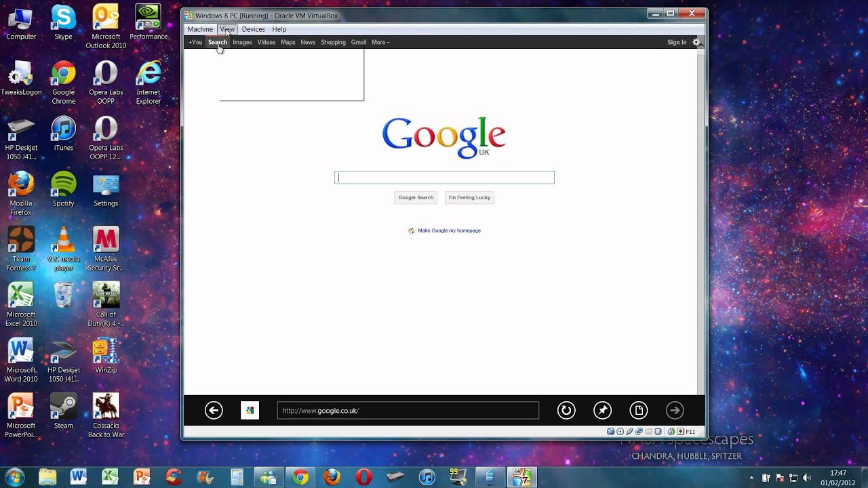Open Cossacks Back to War icon
Screen dimensions: 868x488
(106, 415)
